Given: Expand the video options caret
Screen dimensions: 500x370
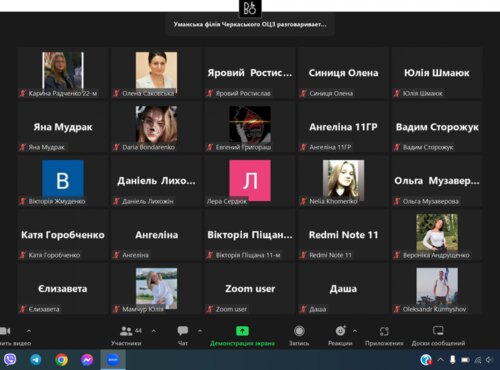Looking at the screenshot, I should click(x=29, y=331).
